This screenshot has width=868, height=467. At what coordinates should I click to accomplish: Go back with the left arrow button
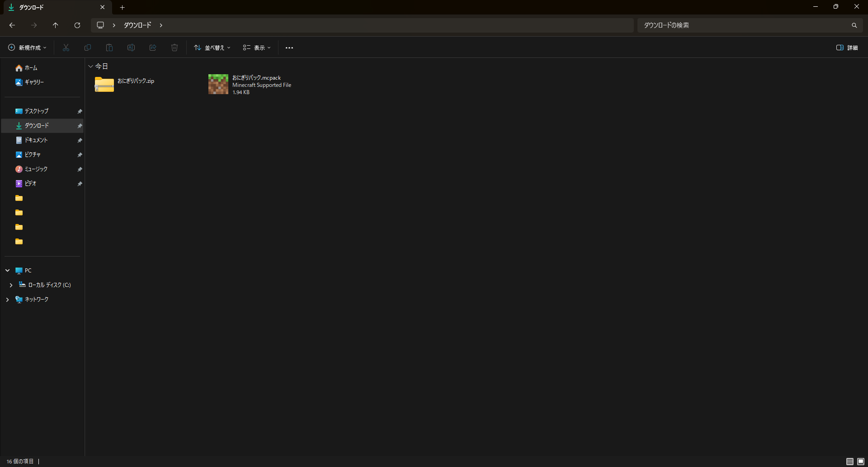click(x=12, y=25)
